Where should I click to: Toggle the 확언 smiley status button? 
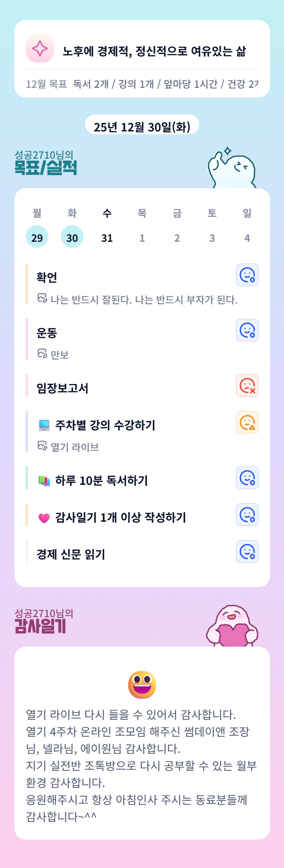(x=247, y=275)
